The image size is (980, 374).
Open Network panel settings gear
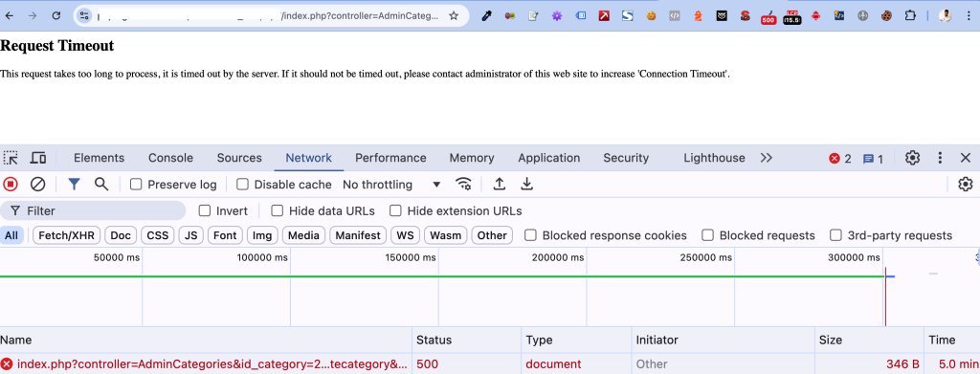(x=966, y=185)
